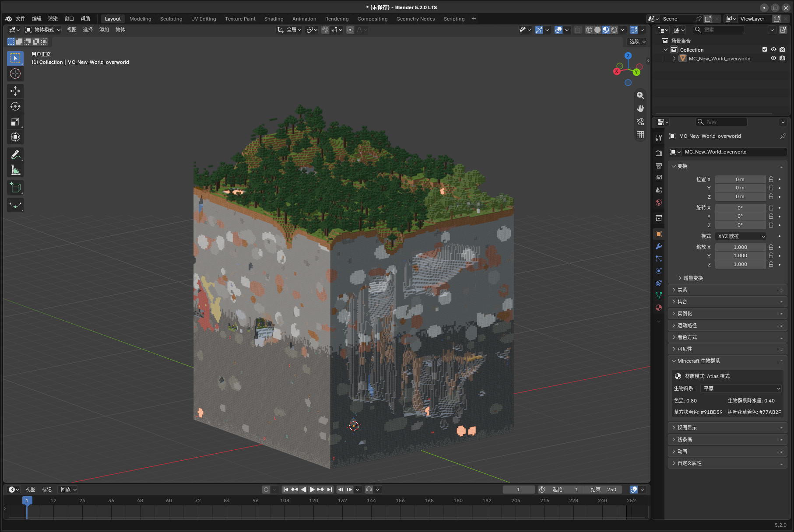Click the pan view hand icon

coord(640,108)
